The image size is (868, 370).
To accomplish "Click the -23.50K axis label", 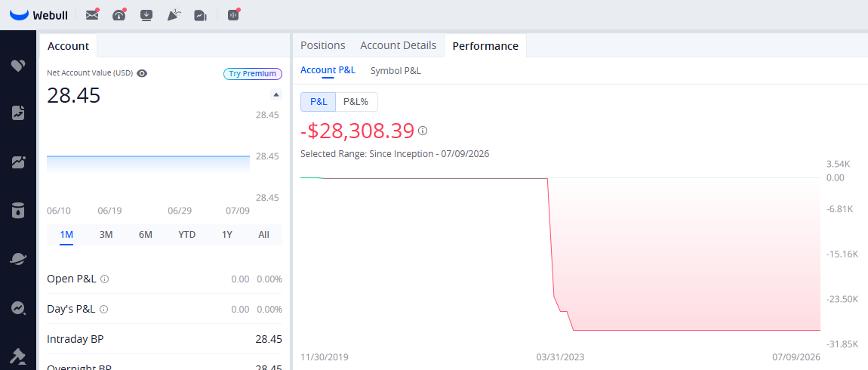I will click(842, 299).
